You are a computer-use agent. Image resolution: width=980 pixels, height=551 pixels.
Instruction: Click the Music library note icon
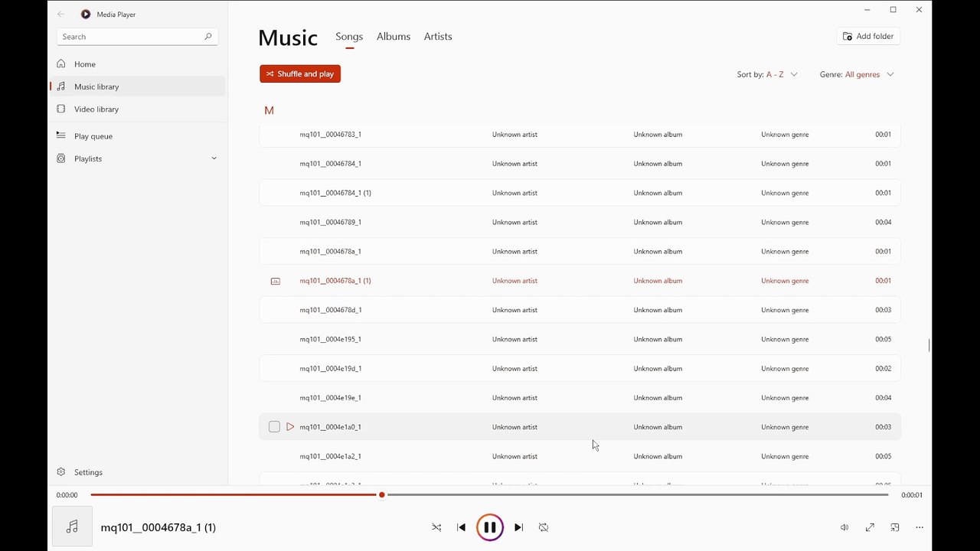(61, 86)
